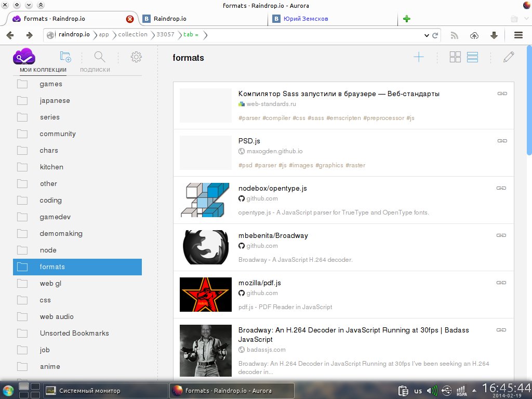This screenshot has height=399, width=532.
Task: Select the ПОДПИСКИ tab
Action: (95, 70)
